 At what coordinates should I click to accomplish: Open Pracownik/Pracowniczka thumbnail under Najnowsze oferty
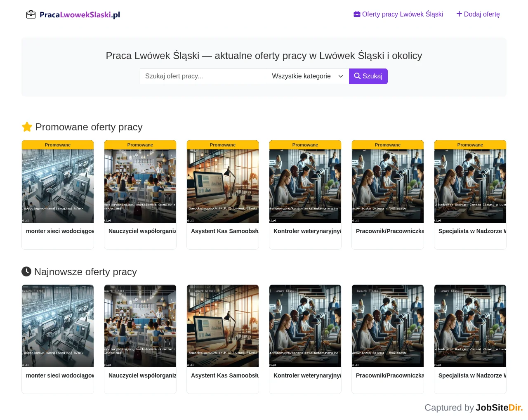point(388,326)
